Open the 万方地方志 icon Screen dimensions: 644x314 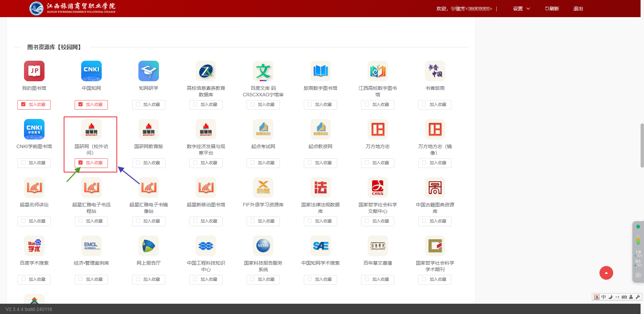pos(378,129)
